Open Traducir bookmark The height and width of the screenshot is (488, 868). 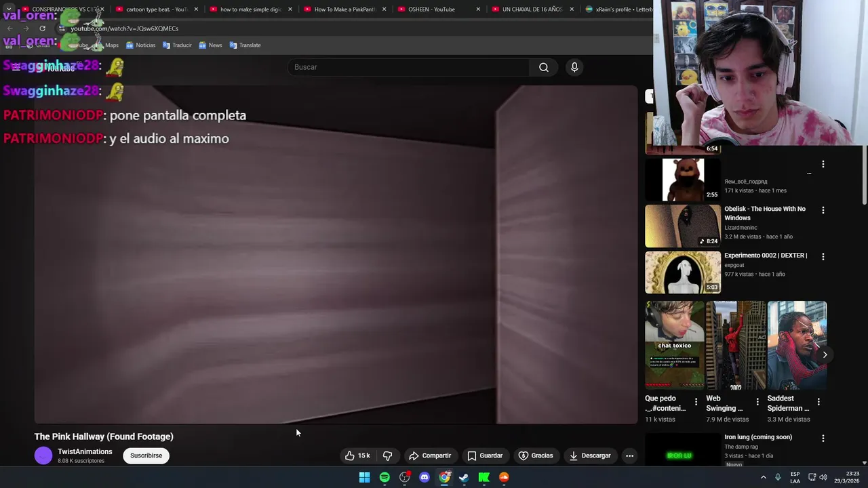coord(177,45)
